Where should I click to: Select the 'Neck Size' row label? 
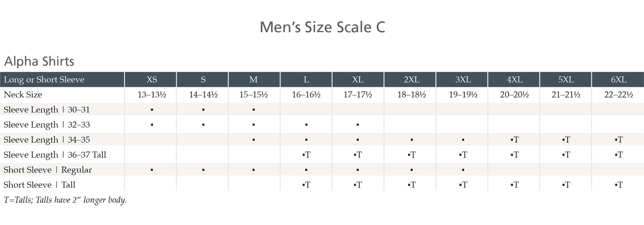click(x=23, y=94)
